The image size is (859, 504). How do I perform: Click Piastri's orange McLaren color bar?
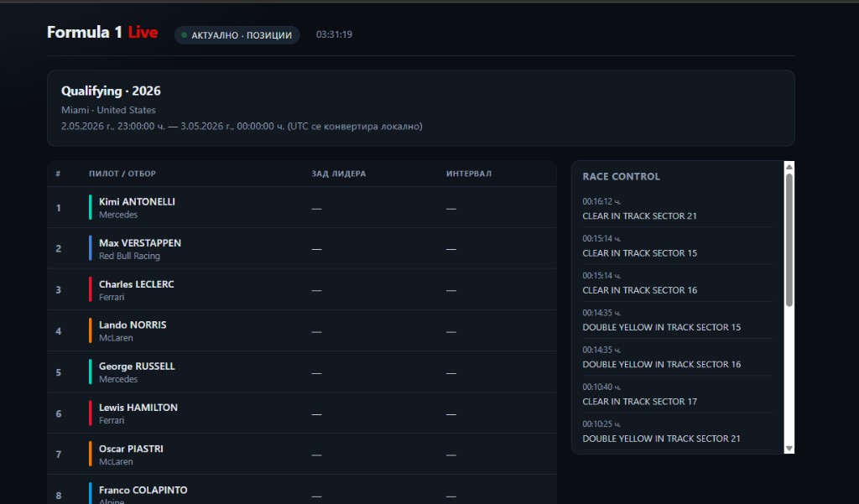coord(91,455)
